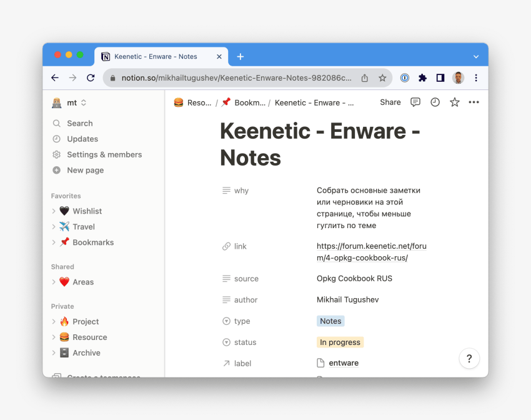Click the why description text
Screen dimensions: 531x420
point(369,207)
